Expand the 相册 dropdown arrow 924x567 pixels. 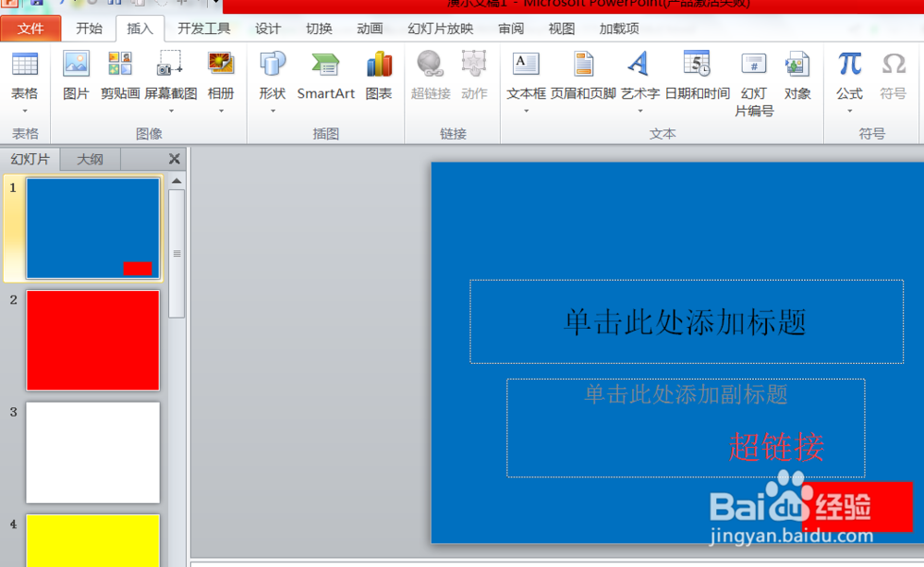221,111
